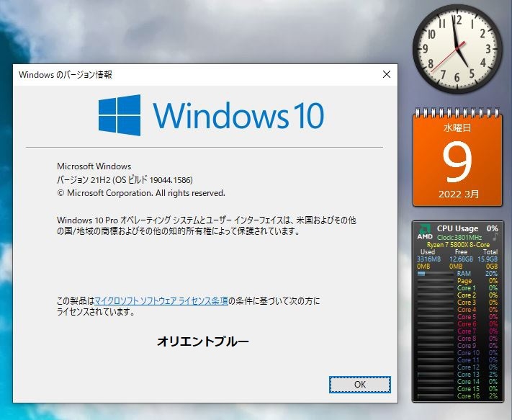This screenshot has height=420, width=512.
Task: Click the 'Core 8' label
Action: [x=467, y=339]
